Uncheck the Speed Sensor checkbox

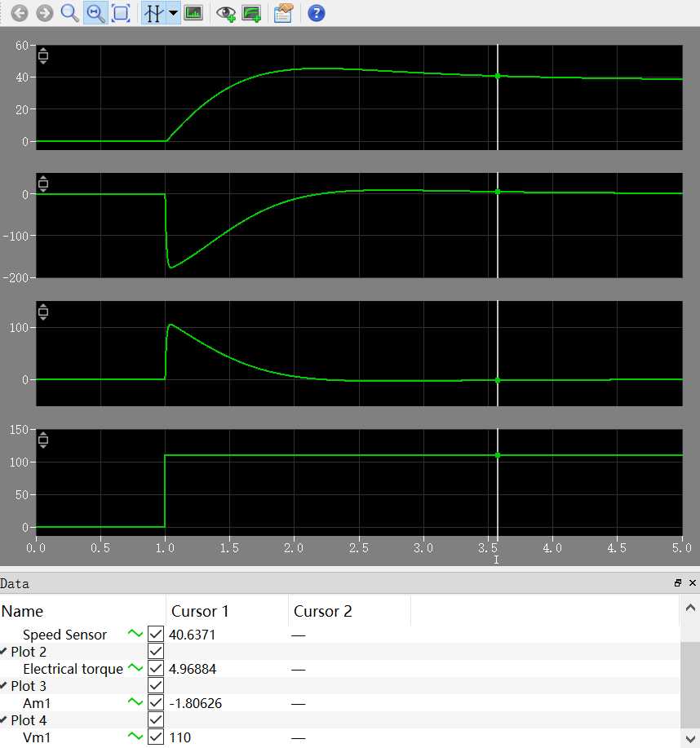[x=156, y=634]
